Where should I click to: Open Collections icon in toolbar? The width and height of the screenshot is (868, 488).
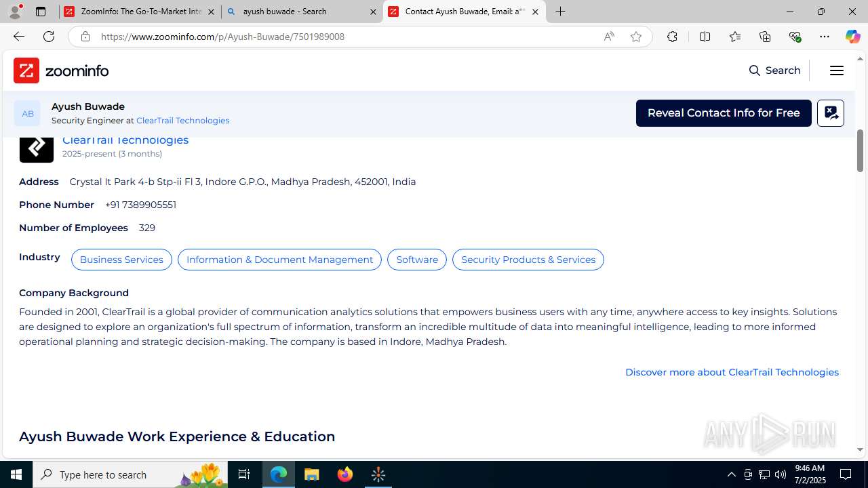pyautogui.click(x=765, y=37)
